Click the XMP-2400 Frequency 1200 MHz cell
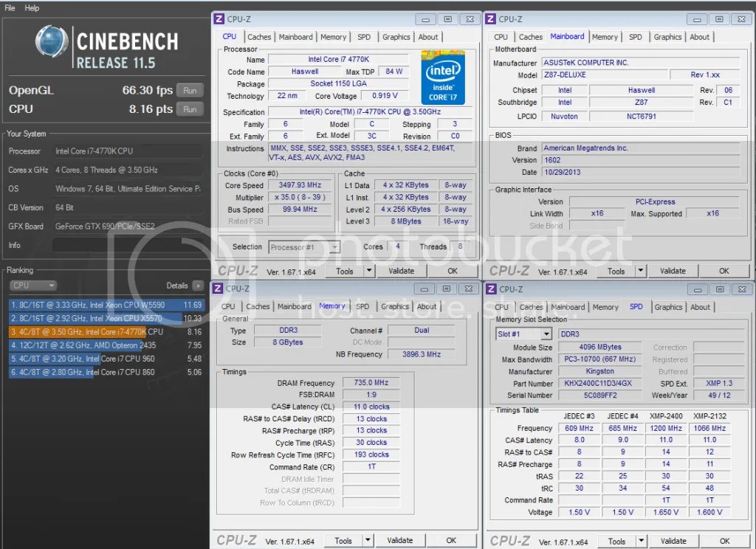The width and height of the screenshot is (756, 549). (x=666, y=428)
